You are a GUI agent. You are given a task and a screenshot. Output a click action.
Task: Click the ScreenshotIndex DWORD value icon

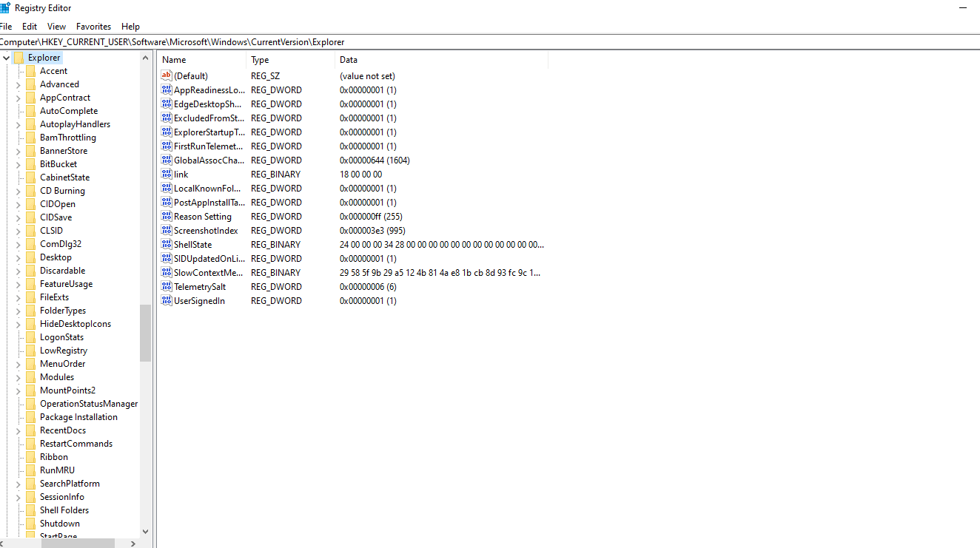click(167, 231)
